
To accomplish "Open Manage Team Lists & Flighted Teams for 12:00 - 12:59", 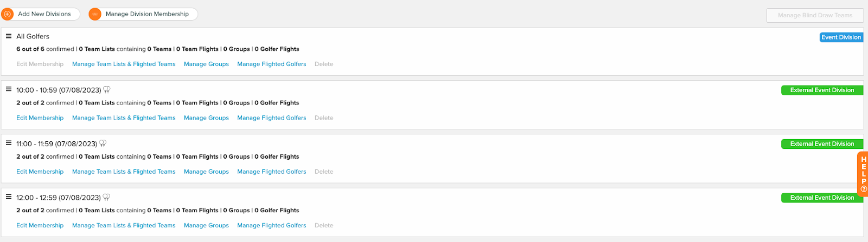I will pos(124,225).
